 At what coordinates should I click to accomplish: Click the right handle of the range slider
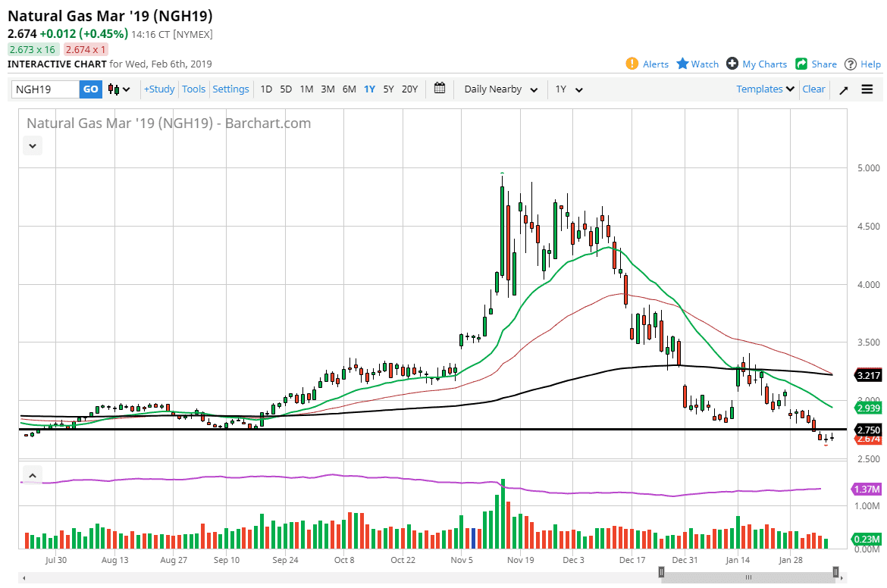pos(835,571)
